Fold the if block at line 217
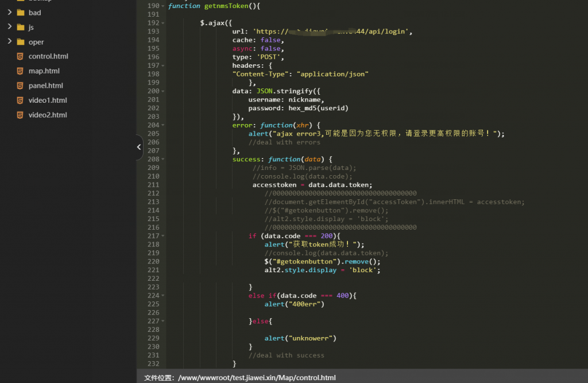Screen dimensions: 588x383 [163, 236]
